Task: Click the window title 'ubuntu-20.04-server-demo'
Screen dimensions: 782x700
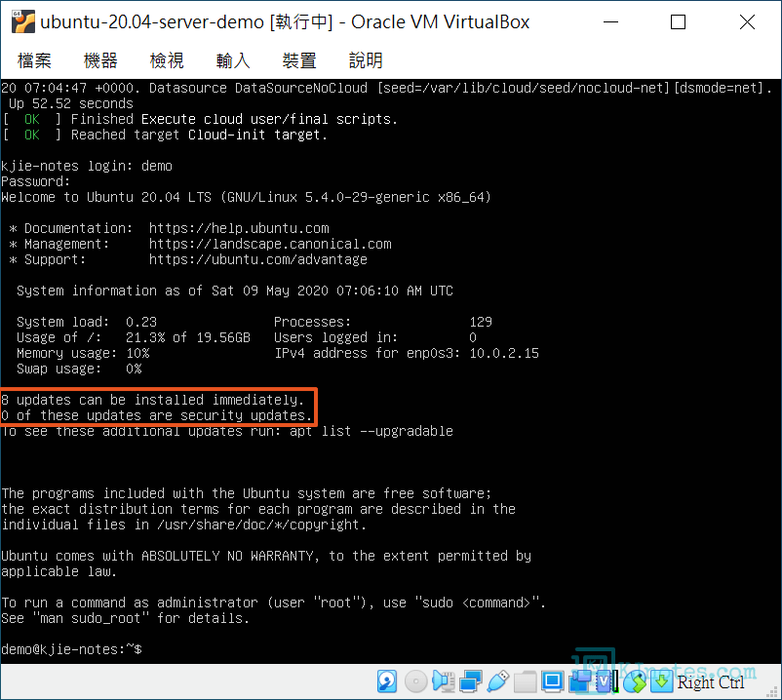Action: [152, 22]
